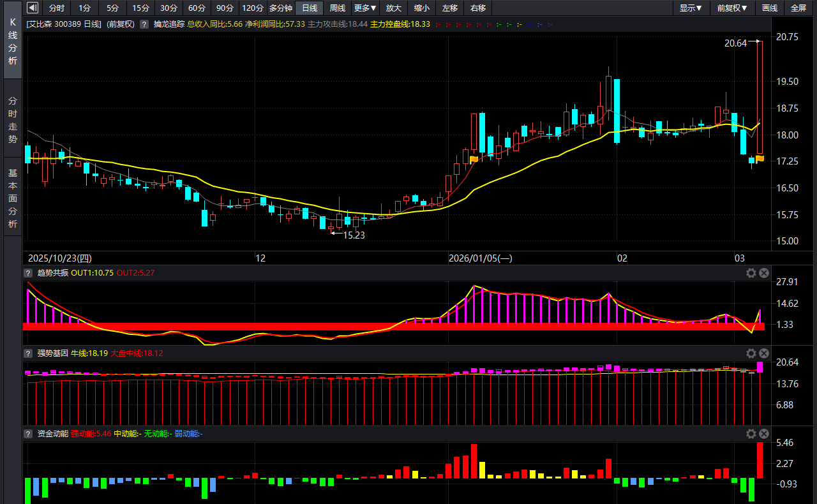Click the orange signal marker near January candles

474,159
